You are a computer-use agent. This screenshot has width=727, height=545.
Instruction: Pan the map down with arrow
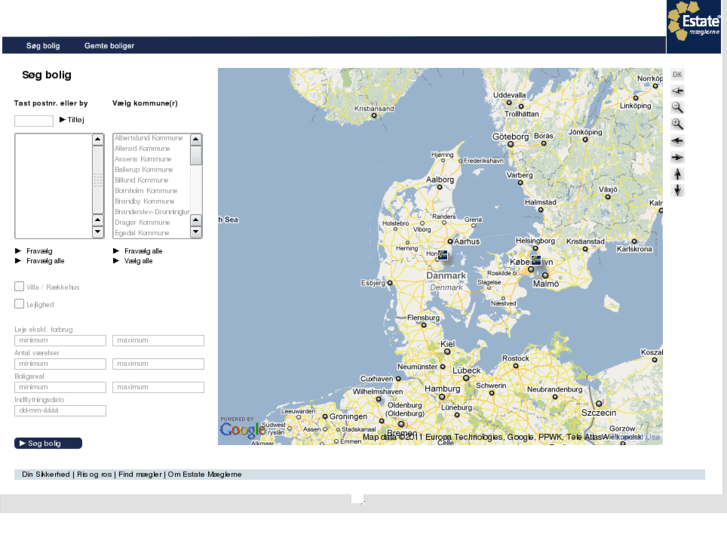point(678,190)
